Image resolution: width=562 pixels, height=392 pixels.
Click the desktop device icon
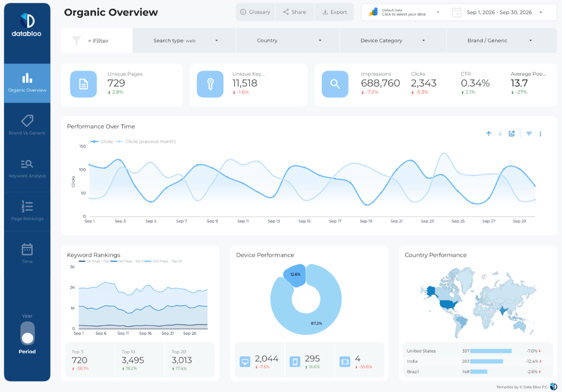[245, 362]
